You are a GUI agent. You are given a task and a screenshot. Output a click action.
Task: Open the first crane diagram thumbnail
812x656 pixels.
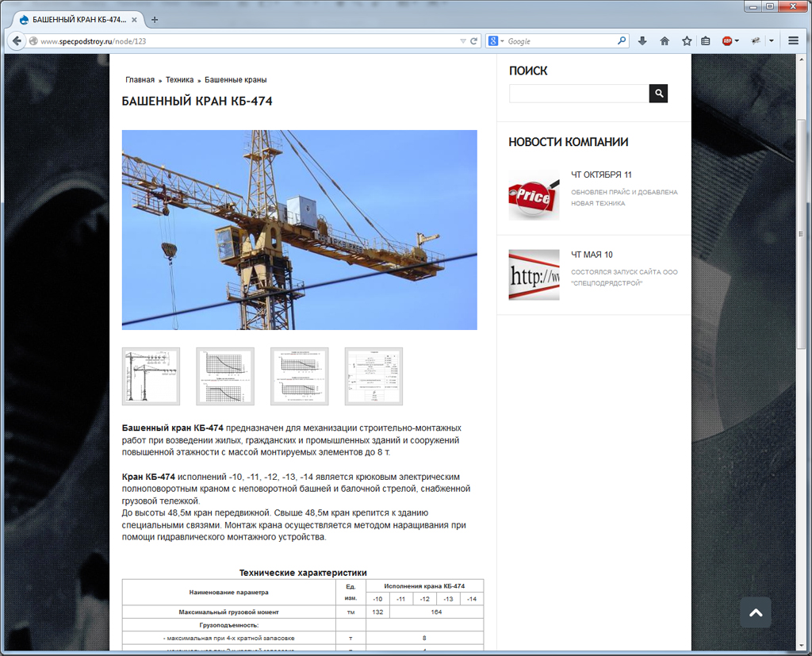point(151,376)
